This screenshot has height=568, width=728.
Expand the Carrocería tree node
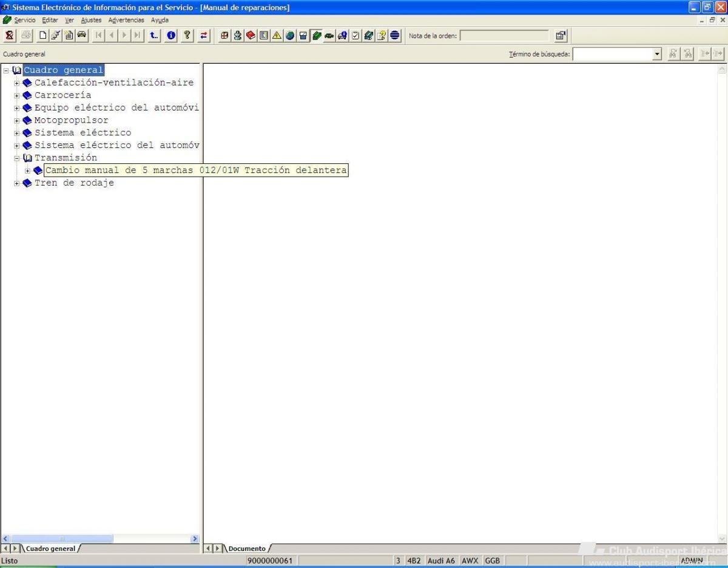pyautogui.click(x=17, y=95)
